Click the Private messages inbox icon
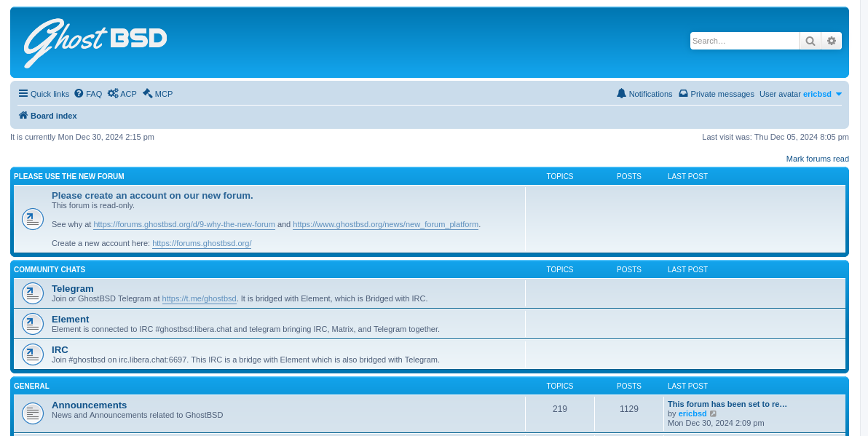 pyautogui.click(x=684, y=93)
